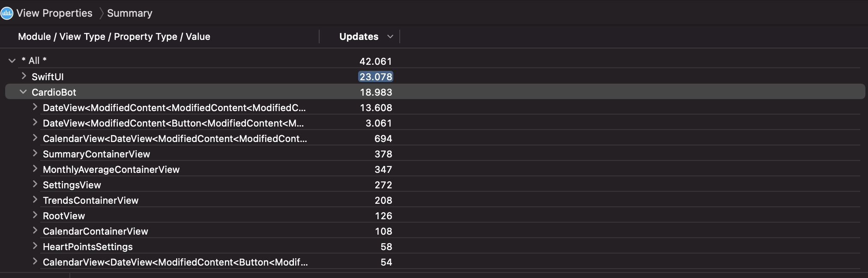Click the Updates column header

359,37
